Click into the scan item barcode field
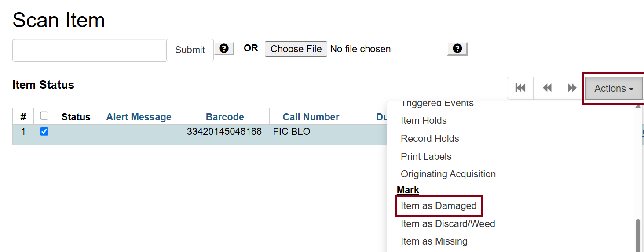Image resolution: width=644 pixels, height=252 pixels. coord(89,50)
